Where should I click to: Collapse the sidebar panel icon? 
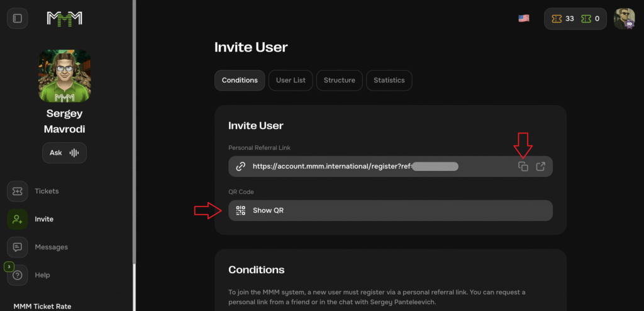pos(18,18)
